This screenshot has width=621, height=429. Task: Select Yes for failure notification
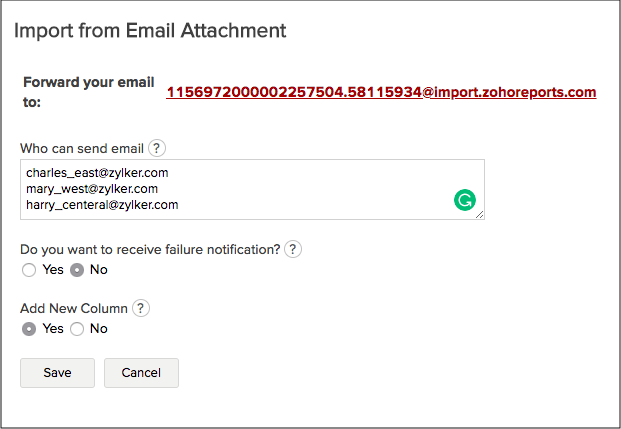click(x=29, y=270)
